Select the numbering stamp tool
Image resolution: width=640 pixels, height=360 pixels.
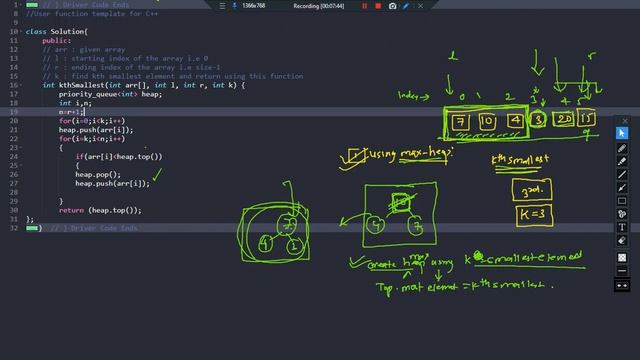[x=622, y=214]
